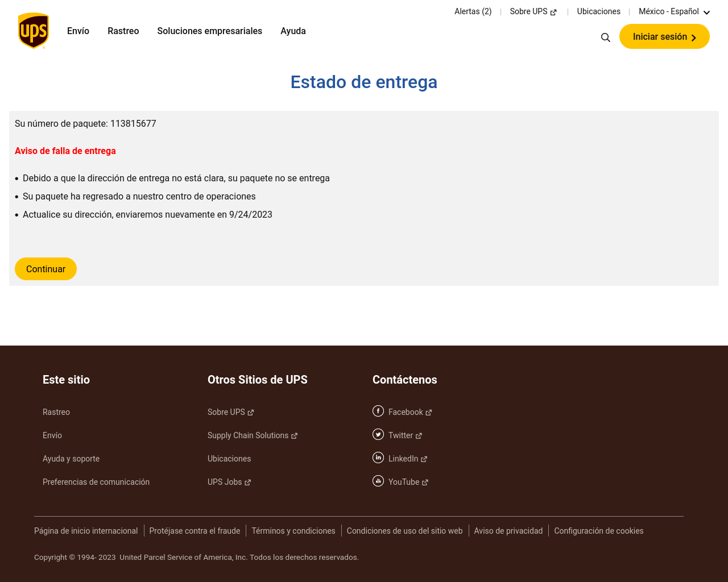Open the Rastreo menu
Viewport: 728px width, 582px height.
tap(123, 31)
